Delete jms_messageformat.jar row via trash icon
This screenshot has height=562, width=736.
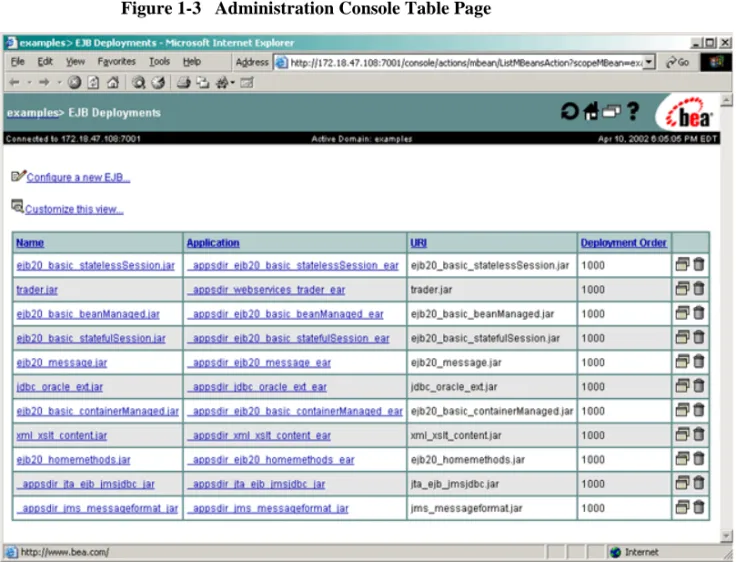699,508
